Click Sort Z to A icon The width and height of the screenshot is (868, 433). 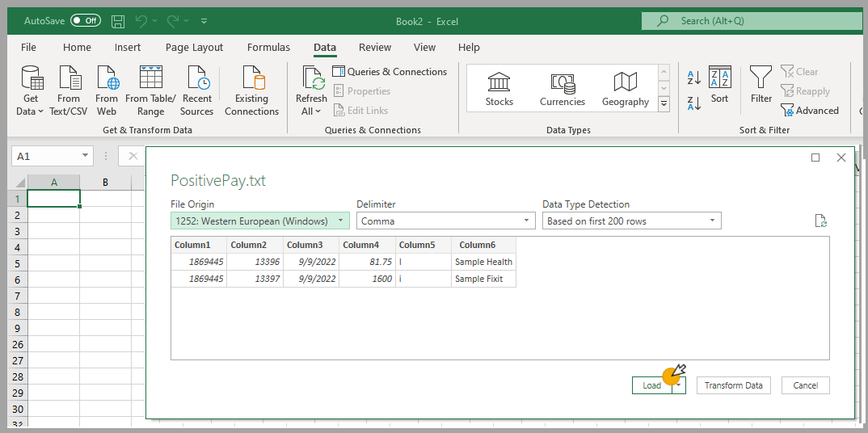click(693, 103)
